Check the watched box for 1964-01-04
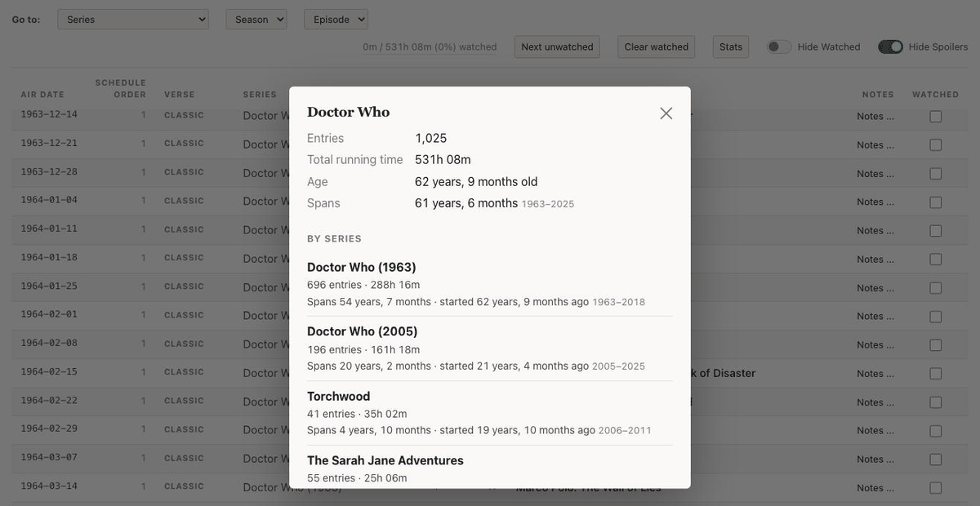The width and height of the screenshot is (980, 506). pyautogui.click(x=936, y=202)
